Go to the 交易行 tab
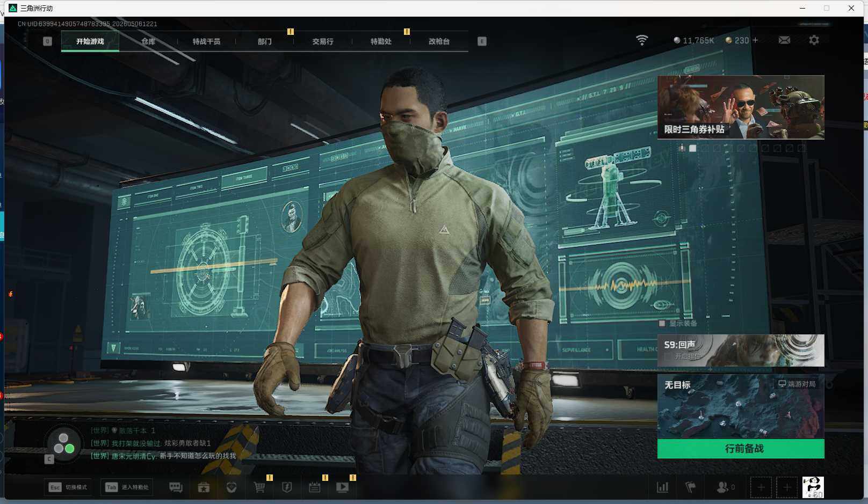868x504 pixels. [323, 41]
